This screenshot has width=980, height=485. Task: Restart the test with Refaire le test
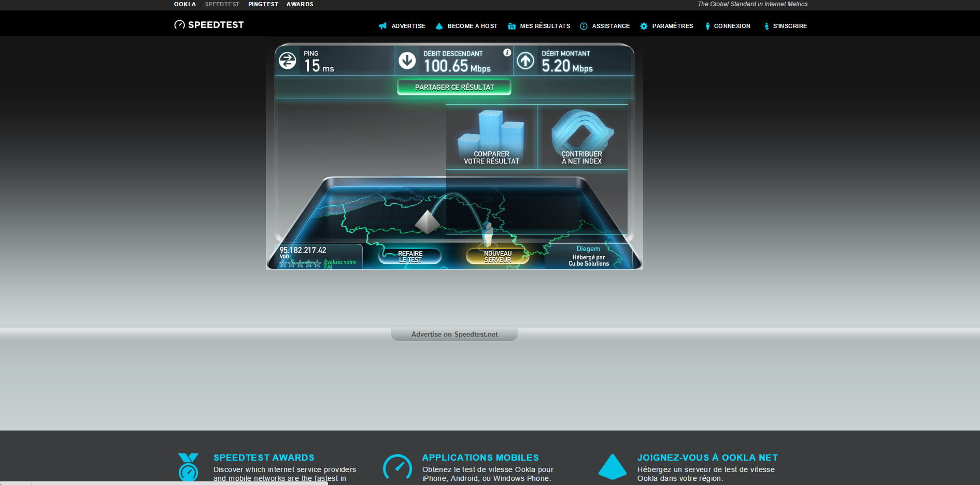pyautogui.click(x=410, y=256)
